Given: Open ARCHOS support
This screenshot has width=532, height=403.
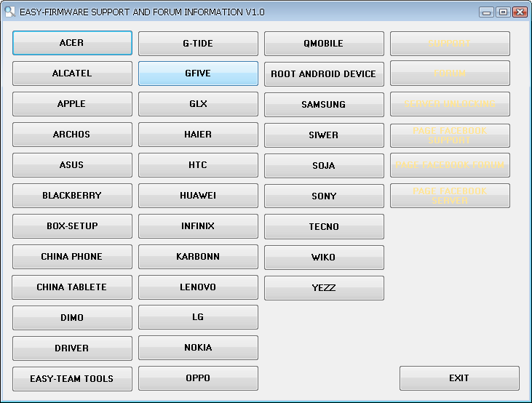Looking at the screenshot, I should pos(72,135).
